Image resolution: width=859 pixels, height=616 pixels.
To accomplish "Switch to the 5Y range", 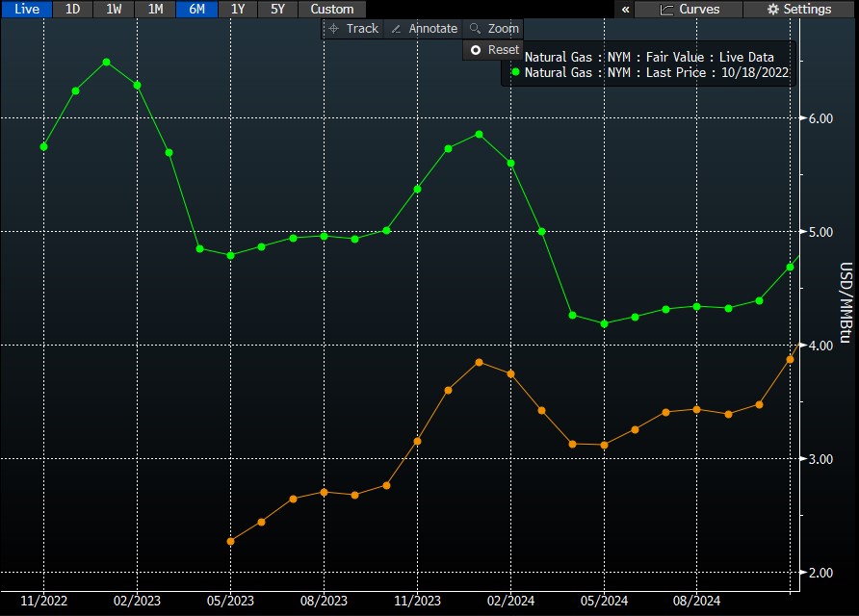I will click(277, 9).
